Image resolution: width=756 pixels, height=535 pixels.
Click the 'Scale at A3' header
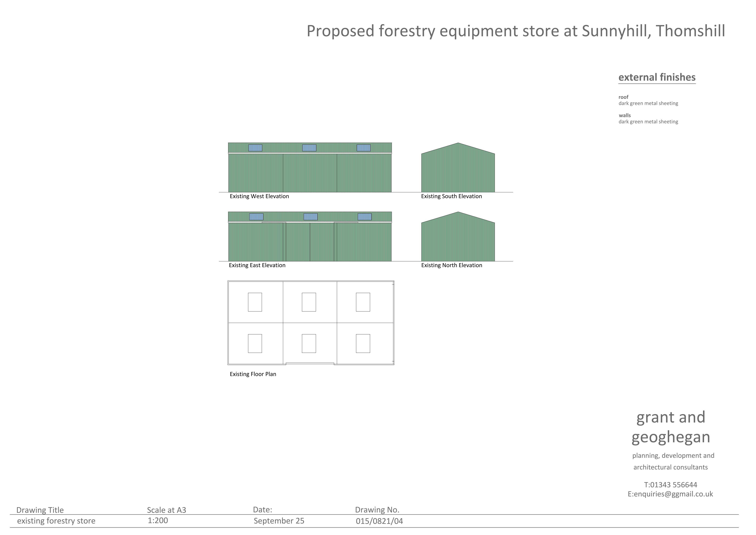[166, 510]
